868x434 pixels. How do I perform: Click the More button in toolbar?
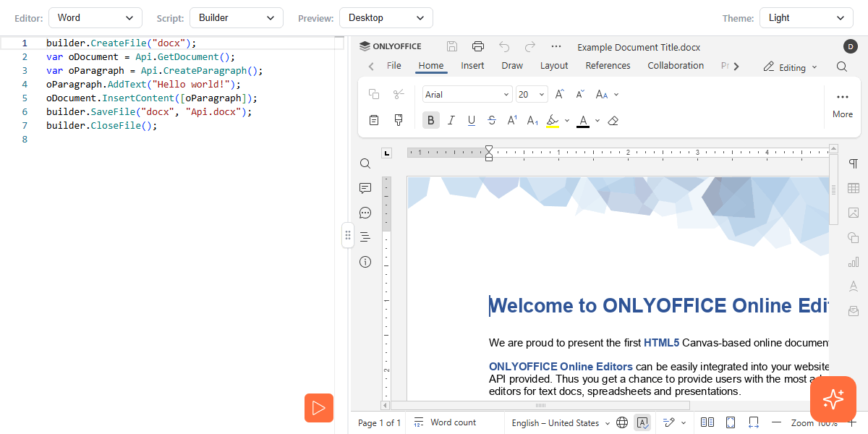(x=843, y=105)
